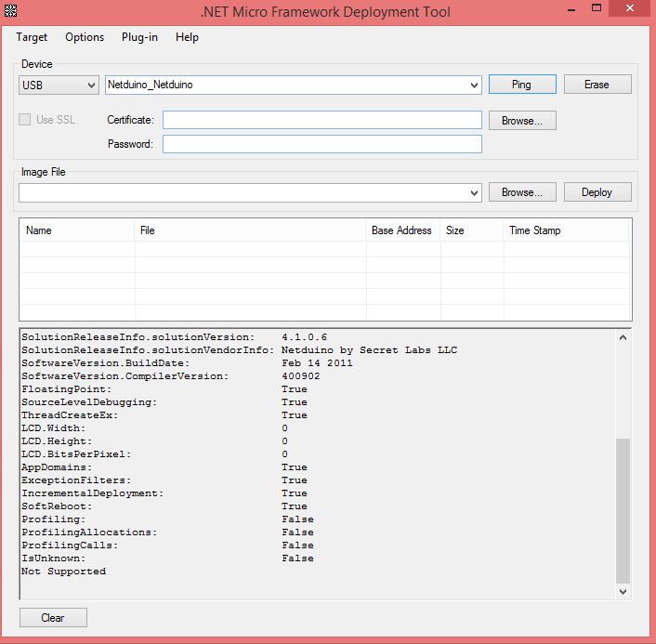Click the output log scroll down arrow

point(623,591)
